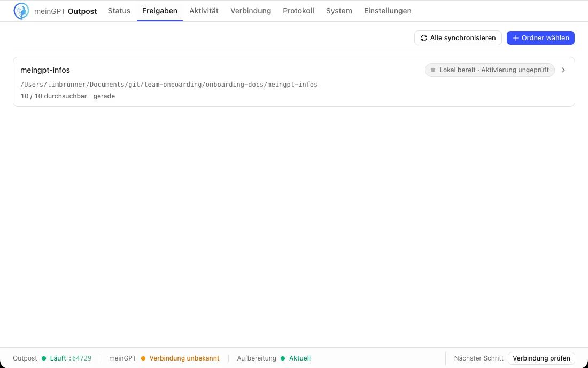
Task: Open the Verbindung tab
Action: pos(251,11)
